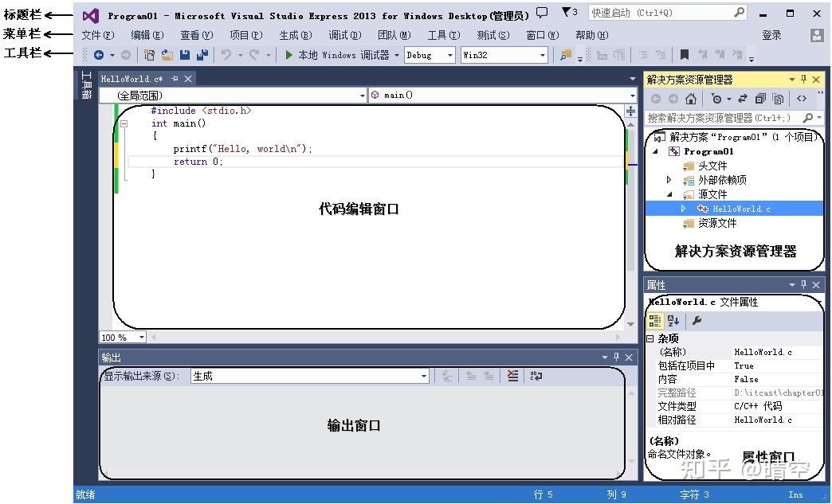Open the 100% zoom level selector

point(121,337)
